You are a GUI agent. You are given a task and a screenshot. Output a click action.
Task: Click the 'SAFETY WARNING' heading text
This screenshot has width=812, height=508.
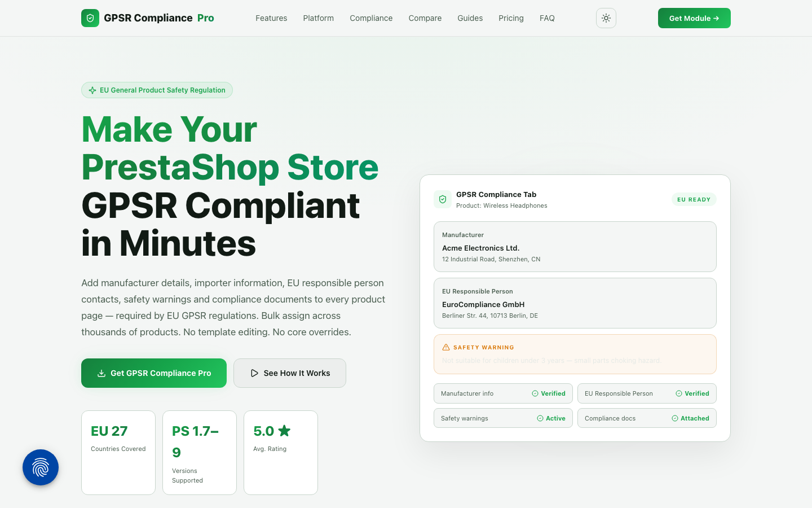pos(484,348)
